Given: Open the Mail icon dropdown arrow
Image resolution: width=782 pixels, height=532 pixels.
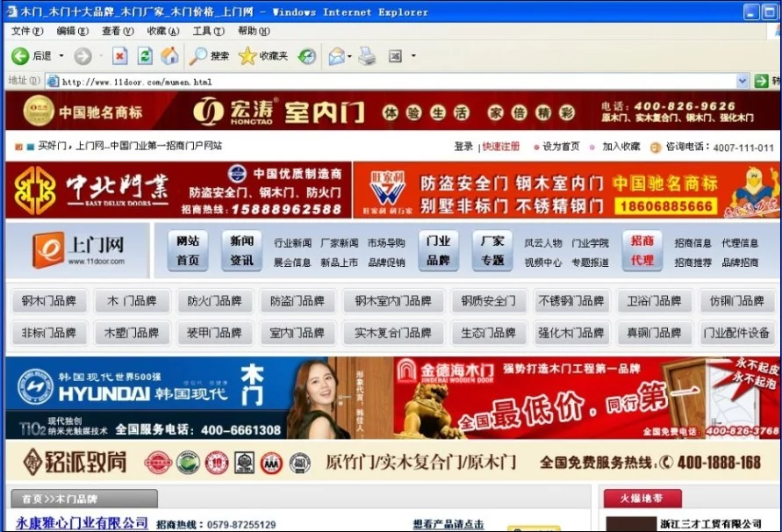Looking at the screenshot, I should point(349,56).
